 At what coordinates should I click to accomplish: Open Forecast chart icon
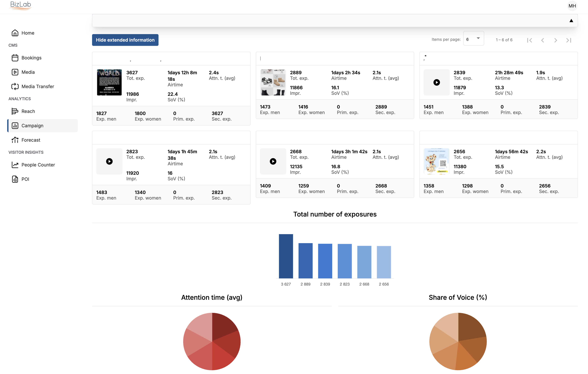coord(15,140)
